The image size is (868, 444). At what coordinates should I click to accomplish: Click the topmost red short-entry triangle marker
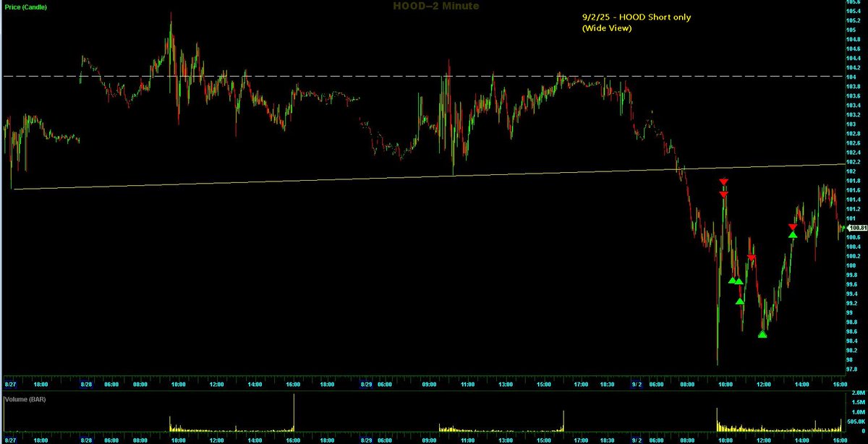click(x=723, y=182)
